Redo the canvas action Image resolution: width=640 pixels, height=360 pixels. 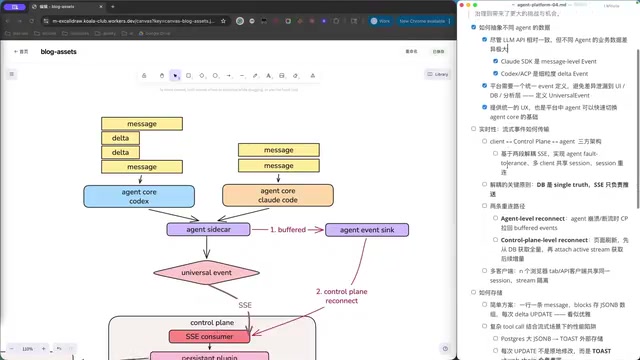coord(71,349)
